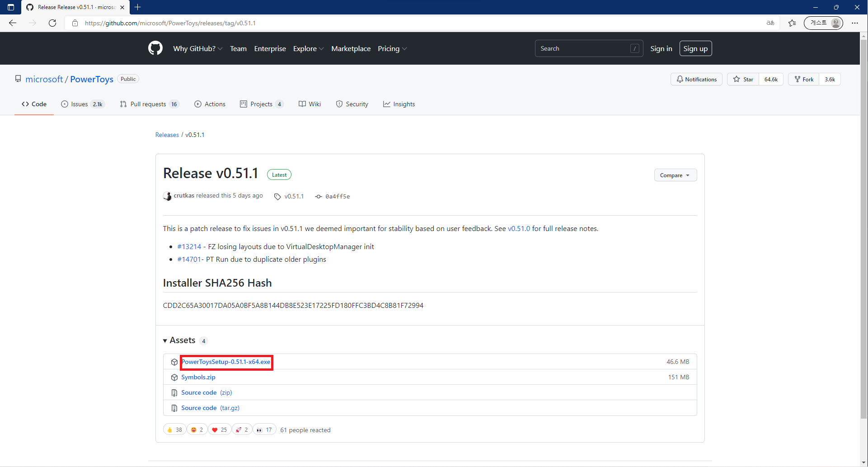
Task: Download Source code (zip)
Action: click(x=206, y=393)
